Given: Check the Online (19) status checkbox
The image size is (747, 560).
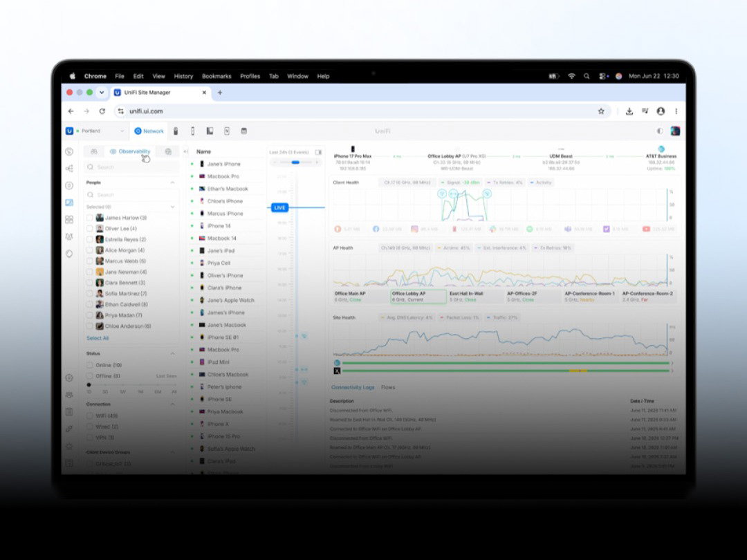Looking at the screenshot, I should 89,365.
